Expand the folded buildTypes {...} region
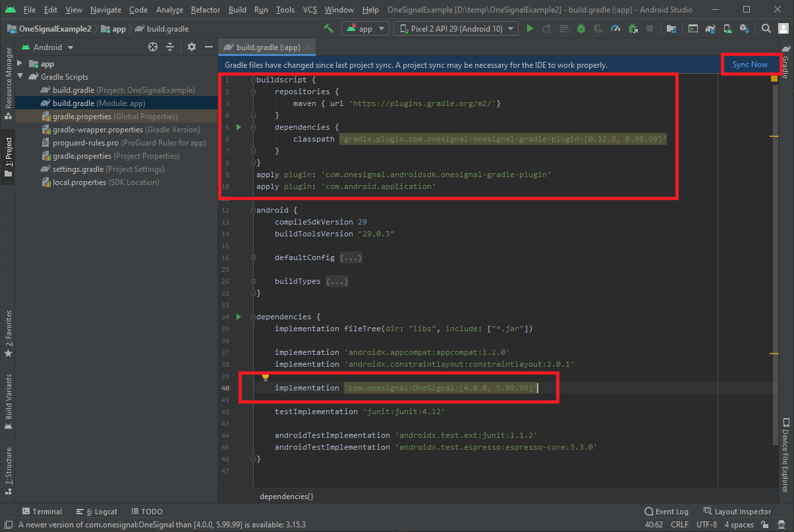 pos(337,281)
